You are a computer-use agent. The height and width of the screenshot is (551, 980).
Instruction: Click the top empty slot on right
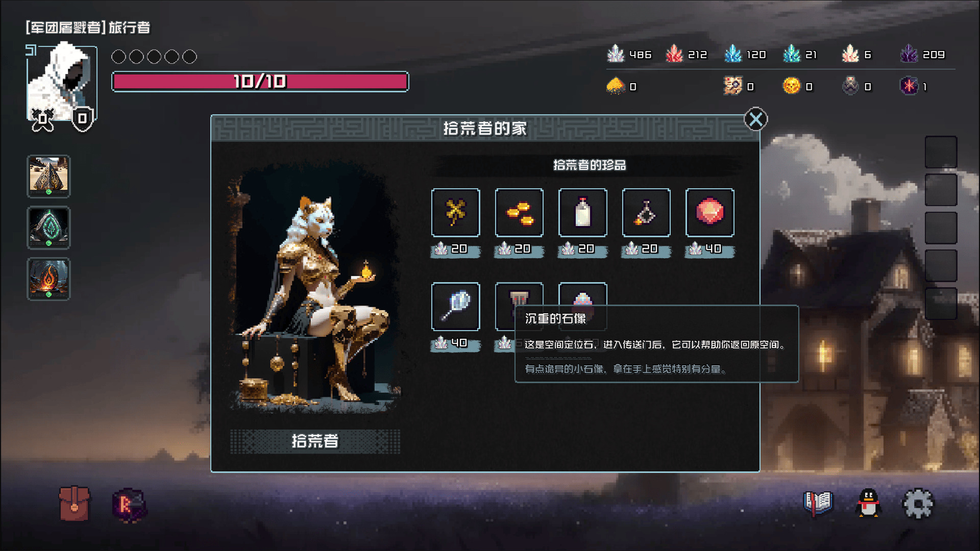(941, 152)
